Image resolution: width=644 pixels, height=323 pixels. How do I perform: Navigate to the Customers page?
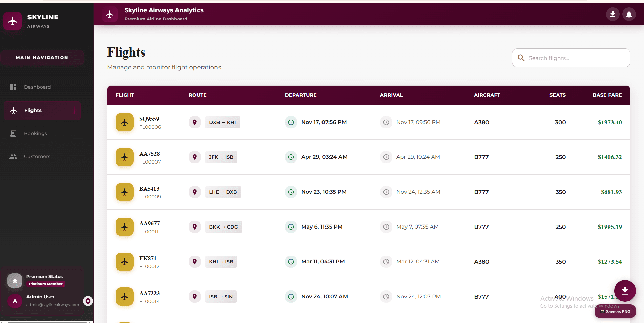click(x=37, y=156)
